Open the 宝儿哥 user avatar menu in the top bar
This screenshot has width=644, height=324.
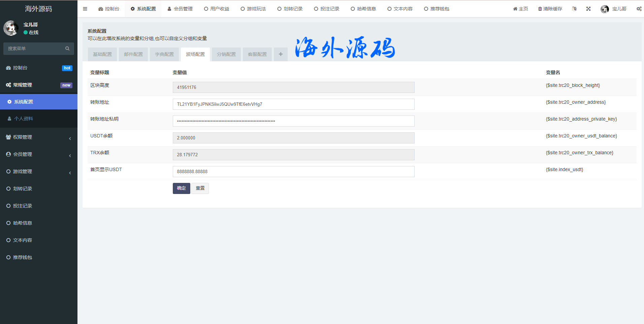coord(613,9)
